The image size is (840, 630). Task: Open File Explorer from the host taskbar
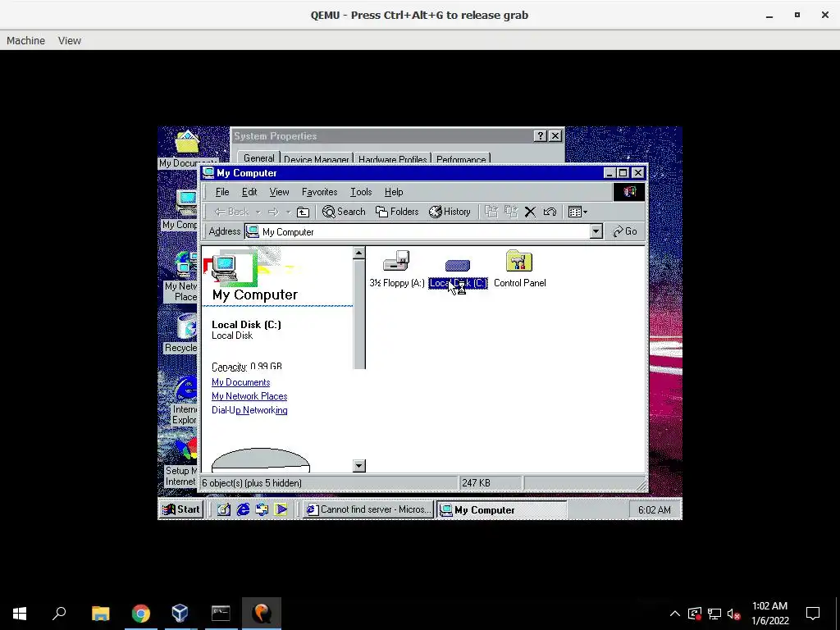pyautogui.click(x=100, y=614)
